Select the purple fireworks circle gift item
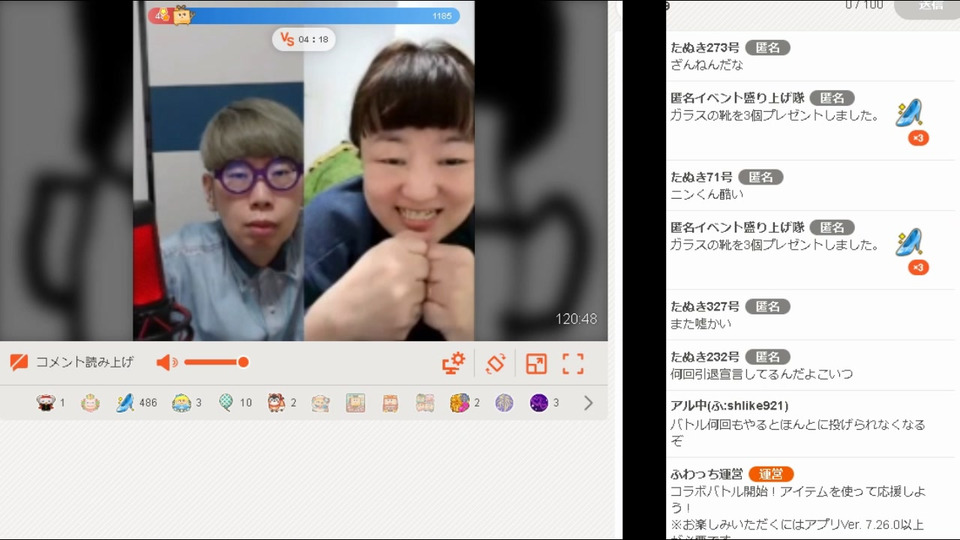Screen dimensions: 960x540 504,402
